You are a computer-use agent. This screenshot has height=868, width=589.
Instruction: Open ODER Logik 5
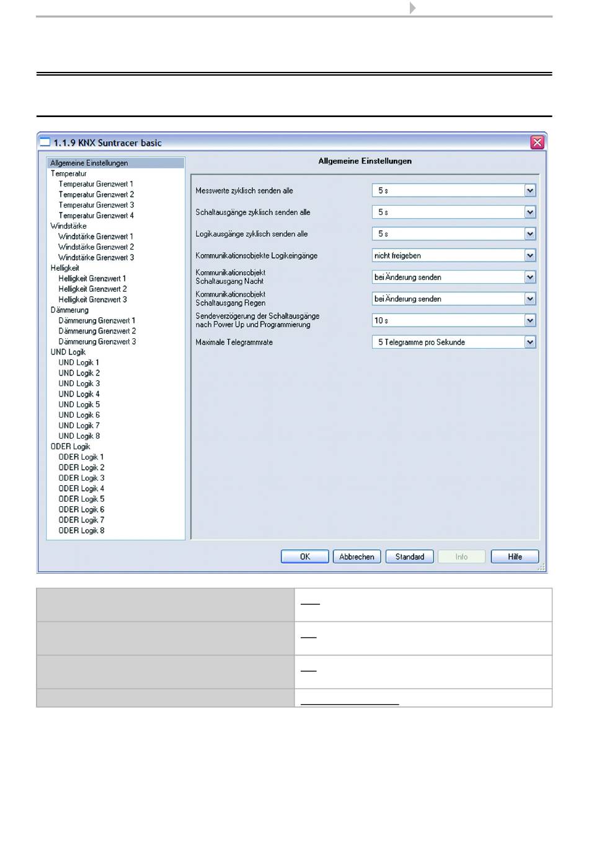click(x=82, y=499)
